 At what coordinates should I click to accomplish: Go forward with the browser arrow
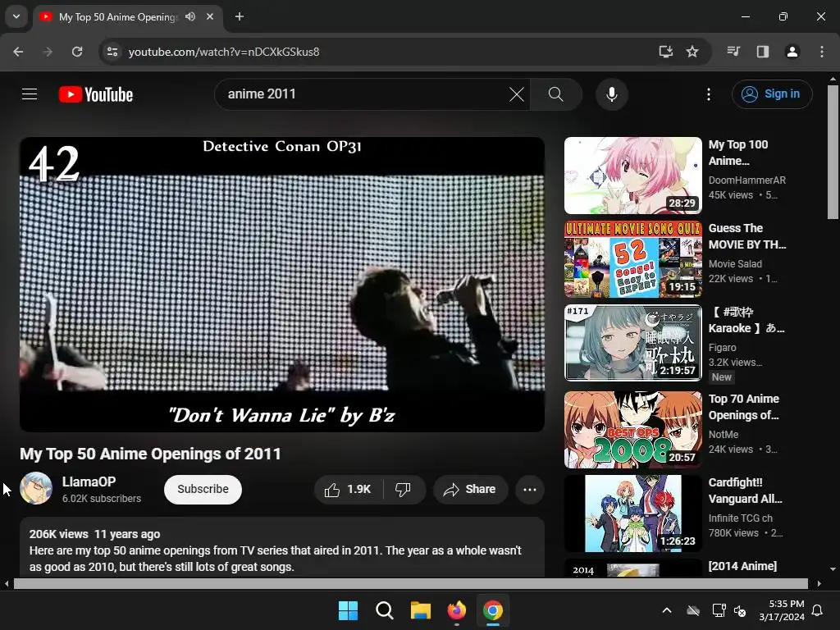coord(48,52)
